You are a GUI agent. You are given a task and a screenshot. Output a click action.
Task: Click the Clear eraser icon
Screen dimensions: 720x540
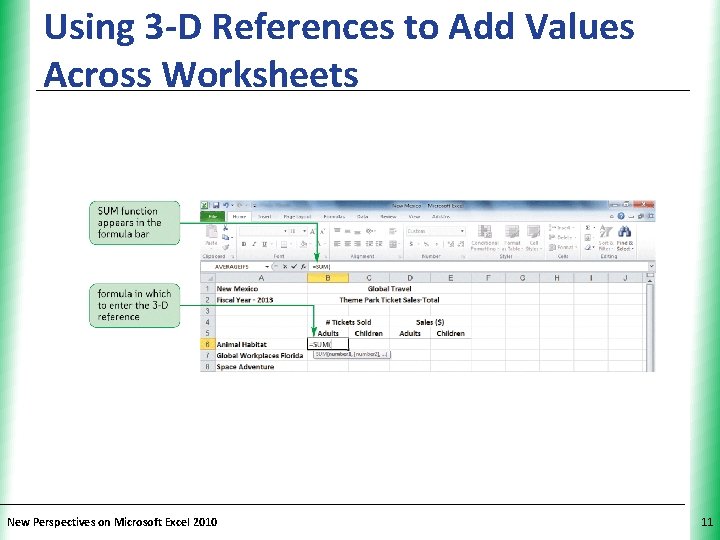coord(588,248)
